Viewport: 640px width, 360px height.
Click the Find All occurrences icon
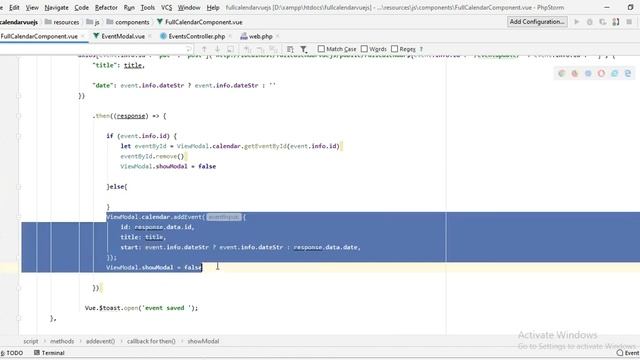(230, 49)
